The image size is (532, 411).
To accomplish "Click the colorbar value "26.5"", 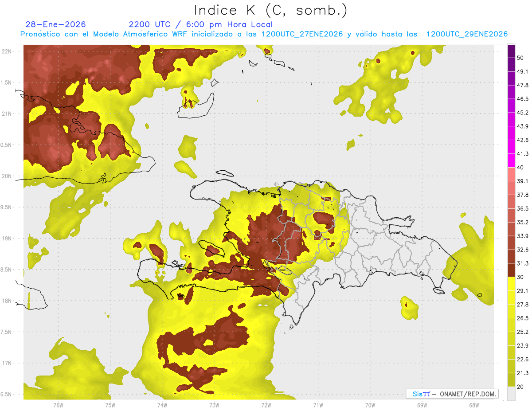I will pos(523,318).
